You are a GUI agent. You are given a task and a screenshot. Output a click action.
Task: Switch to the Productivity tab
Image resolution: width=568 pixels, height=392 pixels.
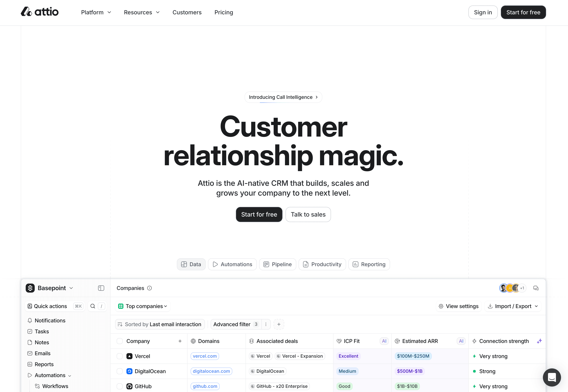click(x=322, y=264)
